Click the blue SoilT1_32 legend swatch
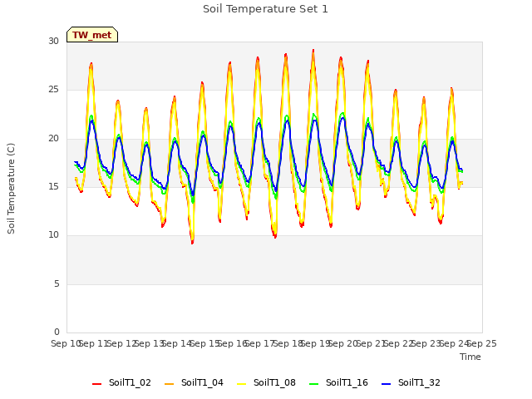The width and height of the screenshot is (532, 399). coord(386,384)
